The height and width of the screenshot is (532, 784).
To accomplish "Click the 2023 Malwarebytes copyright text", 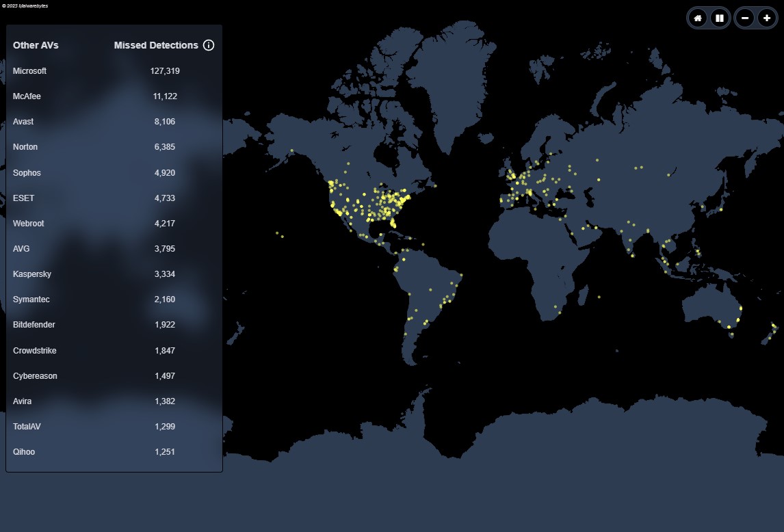I will (25, 6).
